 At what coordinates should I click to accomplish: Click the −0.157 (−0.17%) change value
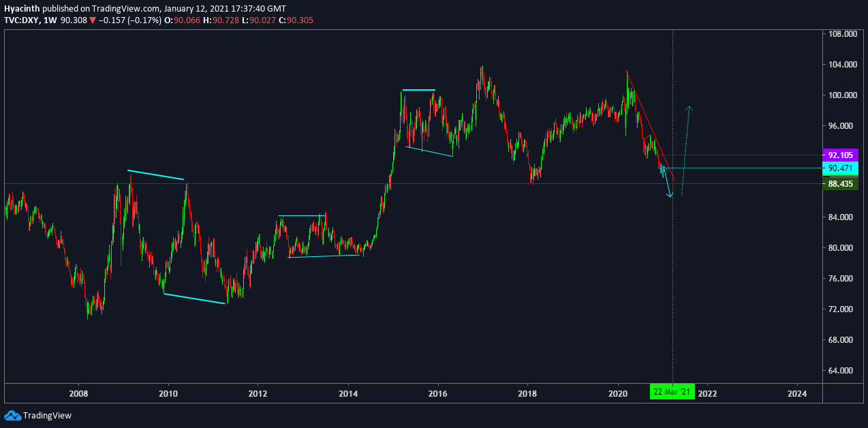tap(129, 20)
